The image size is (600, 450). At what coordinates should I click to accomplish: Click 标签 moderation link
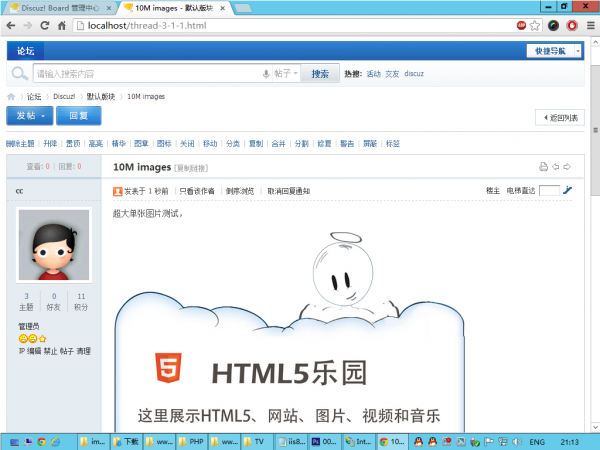click(x=393, y=144)
